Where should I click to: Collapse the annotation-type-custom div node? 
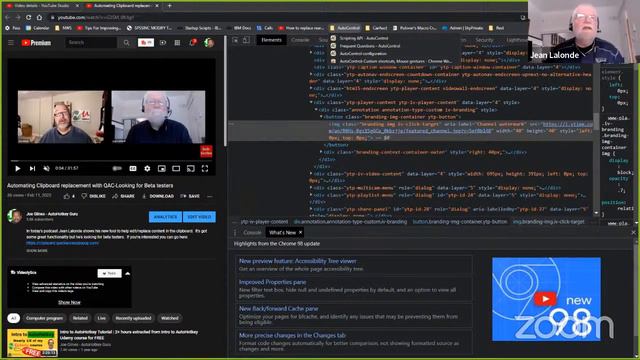click(x=316, y=110)
